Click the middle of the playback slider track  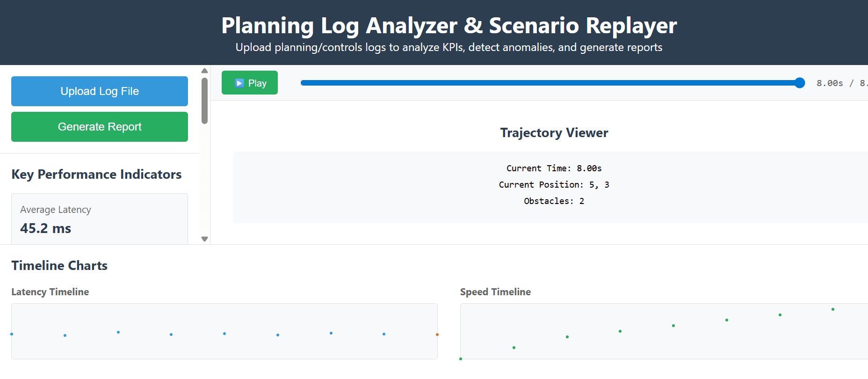550,83
